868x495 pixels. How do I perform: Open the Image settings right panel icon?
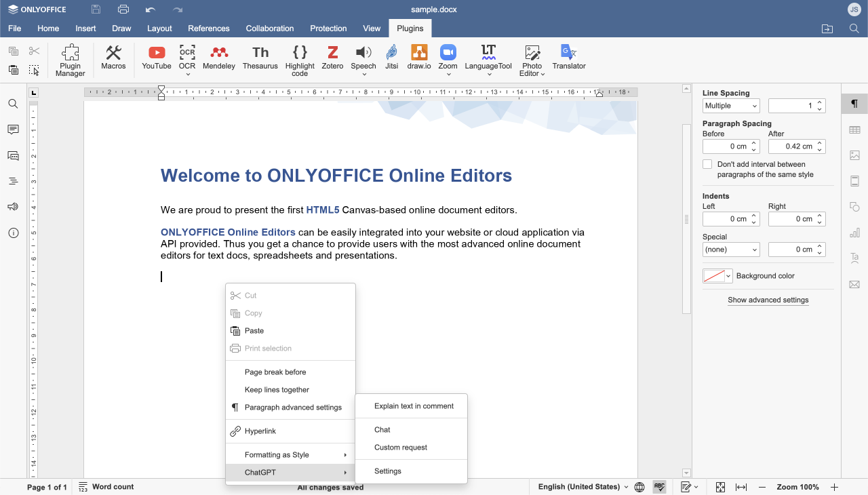click(x=854, y=155)
